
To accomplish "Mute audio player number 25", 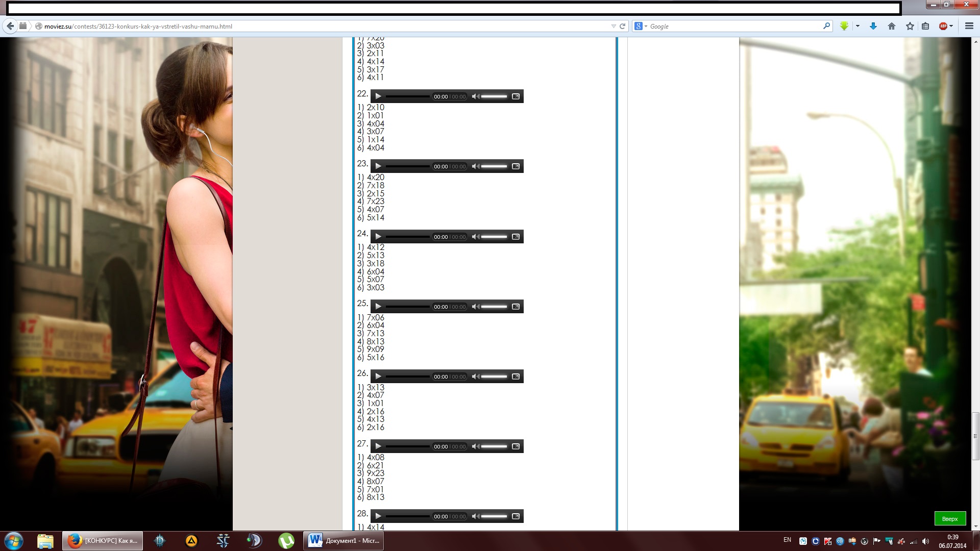I will click(475, 307).
